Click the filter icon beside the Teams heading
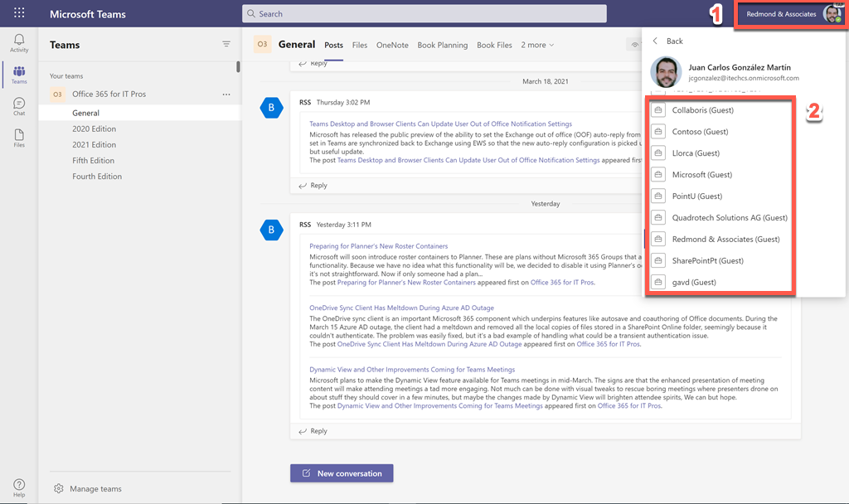The width and height of the screenshot is (849, 504). click(226, 44)
